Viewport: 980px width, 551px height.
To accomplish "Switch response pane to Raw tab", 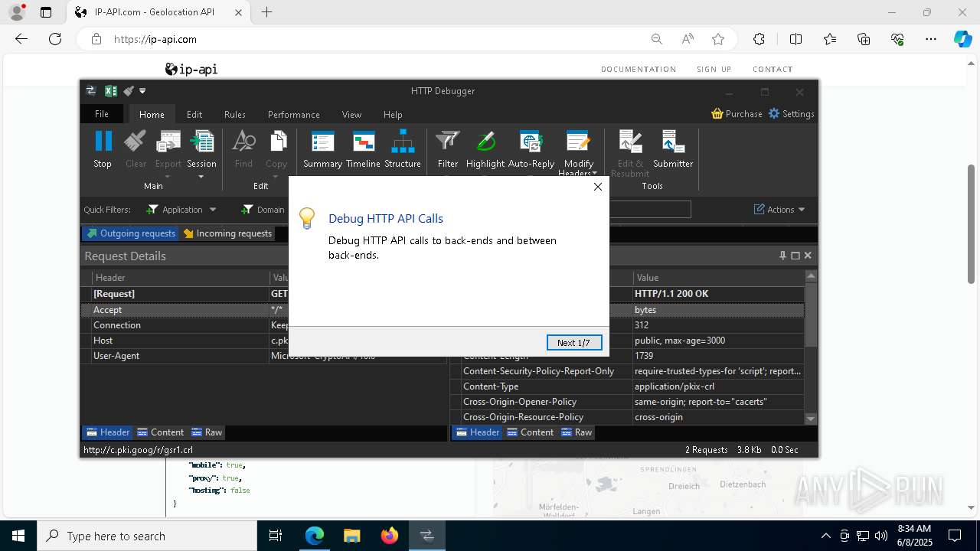I will click(x=577, y=432).
